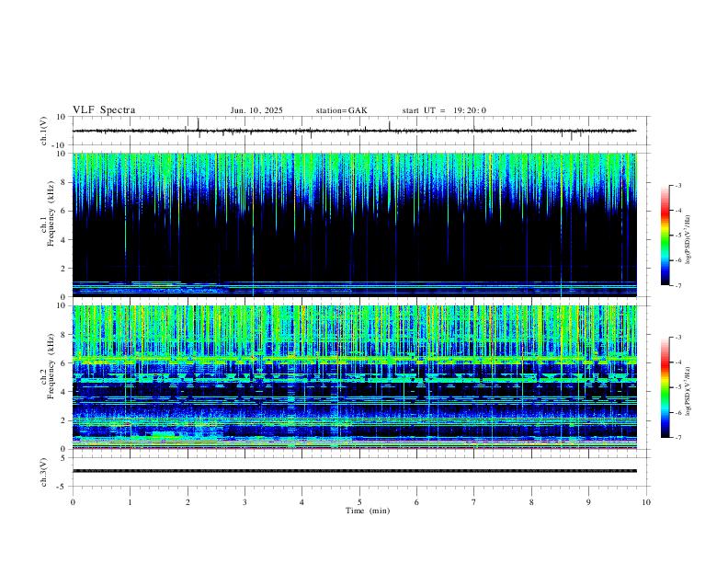Click the "-5" tick on the ch.3(V) axis

(62, 487)
